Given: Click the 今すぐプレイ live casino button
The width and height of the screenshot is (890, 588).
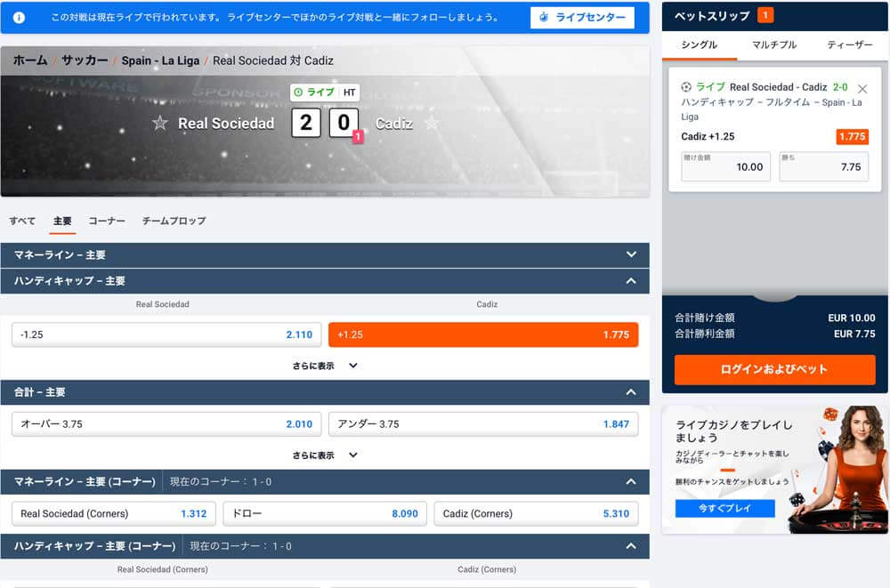Looking at the screenshot, I should coord(724,509).
